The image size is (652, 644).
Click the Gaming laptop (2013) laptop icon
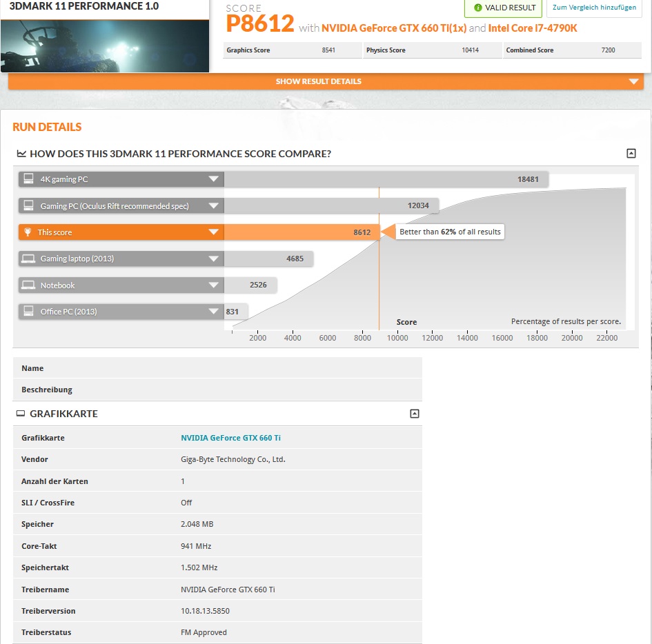(x=28, y=259)
